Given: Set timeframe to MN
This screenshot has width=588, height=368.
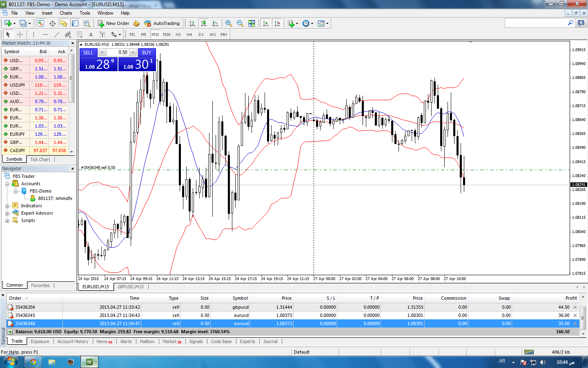Looking at the screenshot, I should [x=224, y=34].
